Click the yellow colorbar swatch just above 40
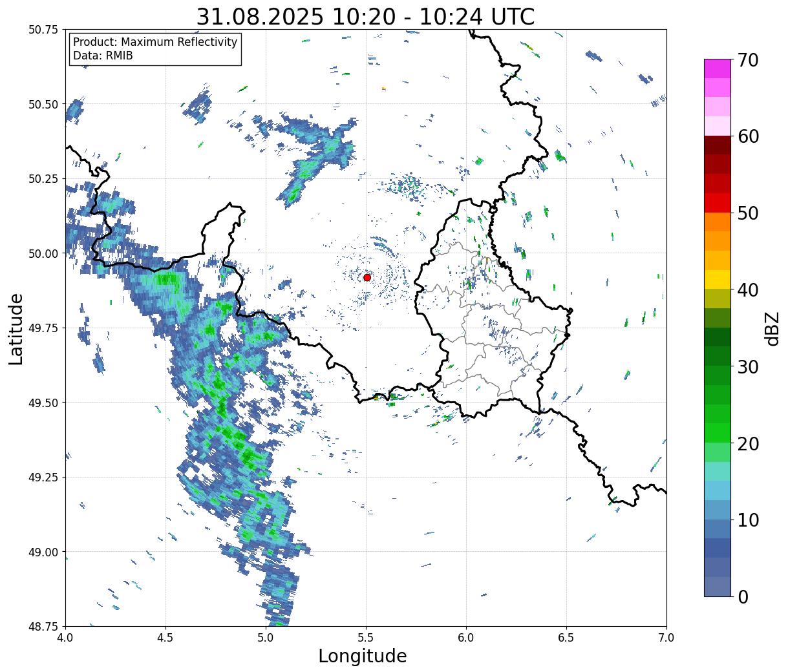Viewport: 788px width, 672px height. [x=718, y=279]
